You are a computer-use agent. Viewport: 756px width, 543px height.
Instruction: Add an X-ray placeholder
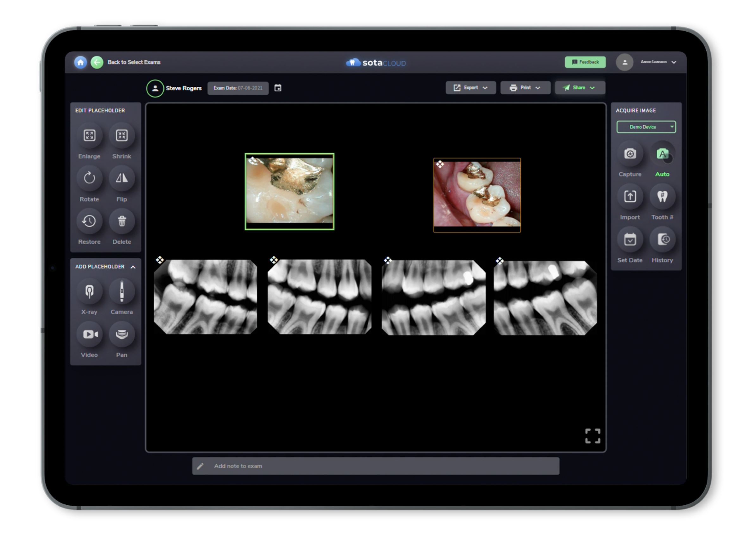click(x=89, y=291)
